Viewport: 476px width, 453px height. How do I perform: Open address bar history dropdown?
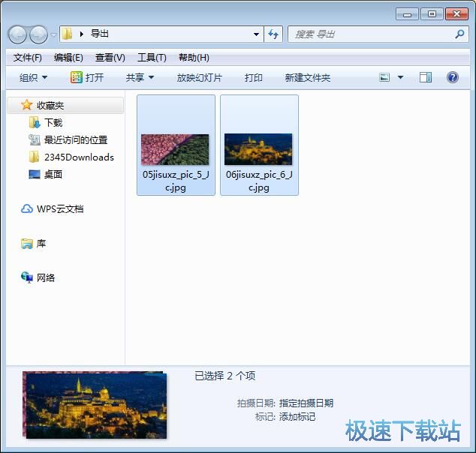tap(256, 34)
